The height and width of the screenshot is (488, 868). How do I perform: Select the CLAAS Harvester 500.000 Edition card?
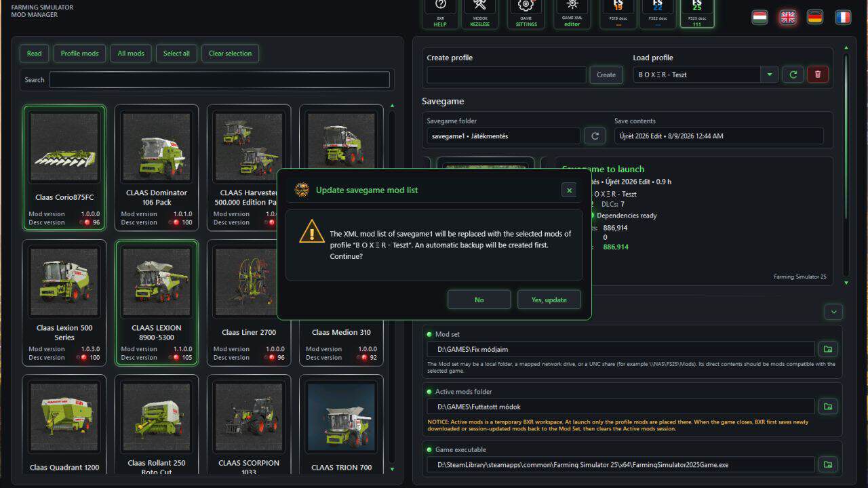pyautogui.click(x=249, y=167)
